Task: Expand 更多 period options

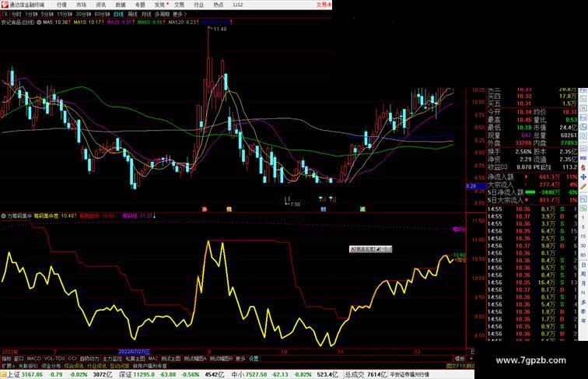Action: [179, 14]
